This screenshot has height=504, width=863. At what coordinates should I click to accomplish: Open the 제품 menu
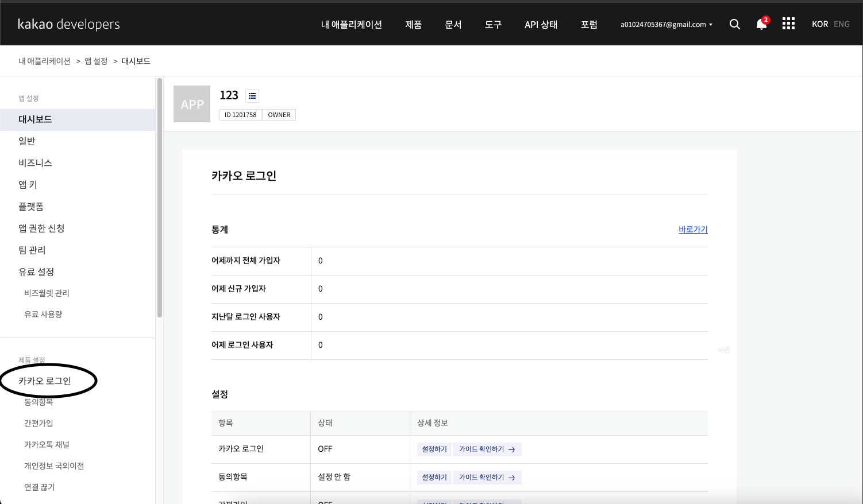[414, 25]
